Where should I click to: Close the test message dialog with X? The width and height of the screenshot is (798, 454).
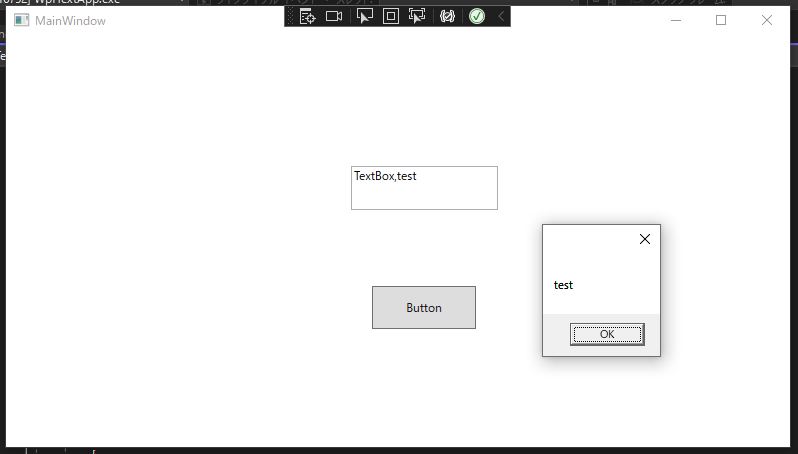[x=644, y=239]
